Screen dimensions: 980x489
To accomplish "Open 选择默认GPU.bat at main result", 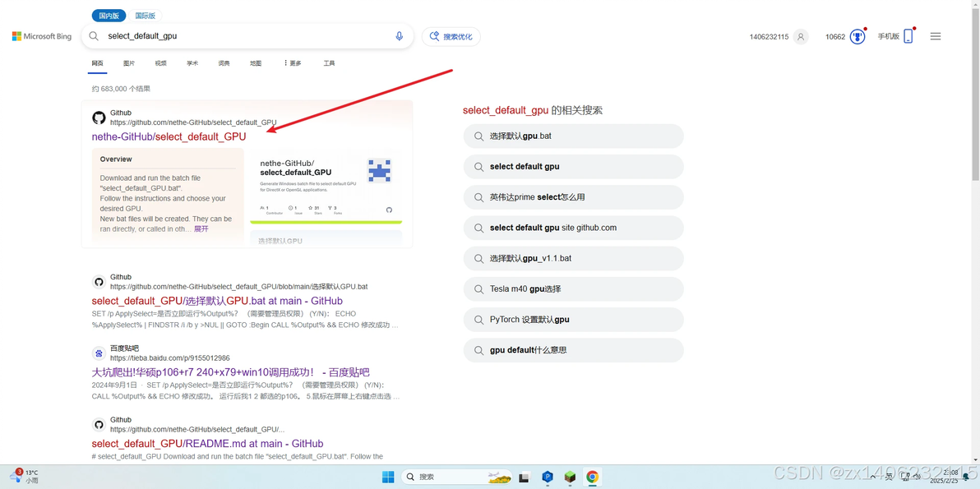I will tap(217, 301).
